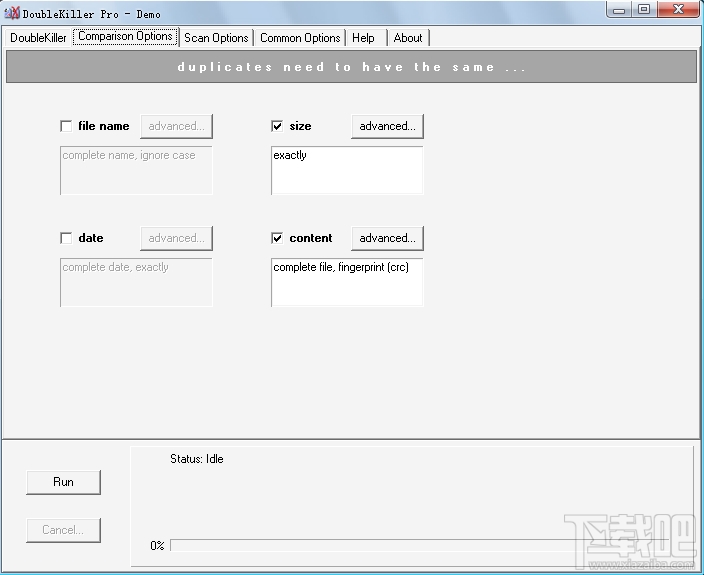704x575 pixels.
Task: Click the bold content label
Action: tap(311, 238)
